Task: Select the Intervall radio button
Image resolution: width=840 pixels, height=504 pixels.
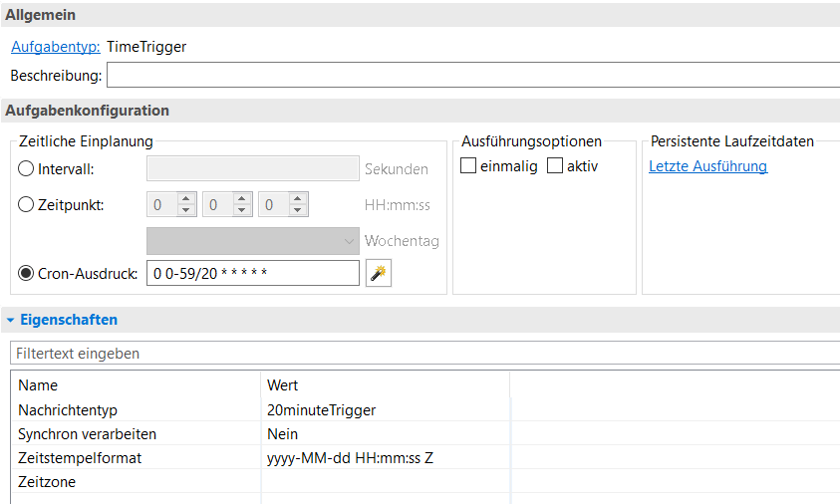Action: click(26, 168)
